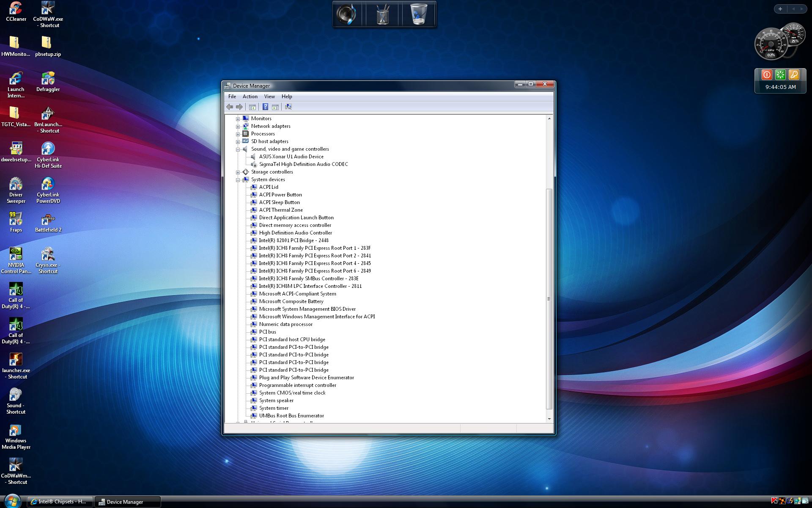Select the Fraps desktop icon
This screenshot has height=508, width=812.
pos(16,222)
